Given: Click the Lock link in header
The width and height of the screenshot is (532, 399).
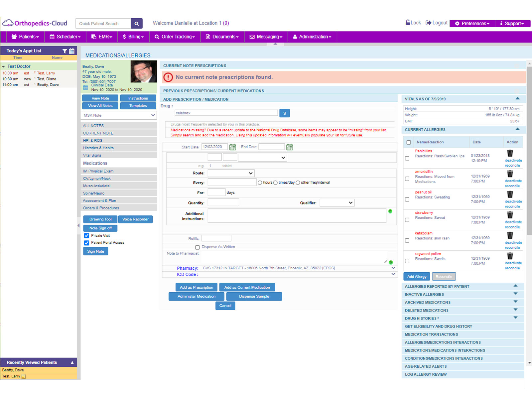Looking at the screenshot, I should [413, 23].
